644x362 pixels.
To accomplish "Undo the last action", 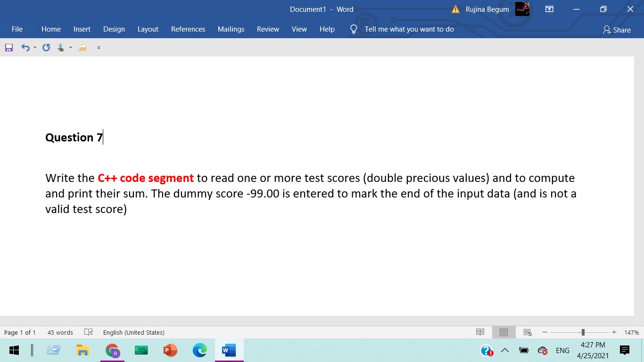I will [25, 47].
